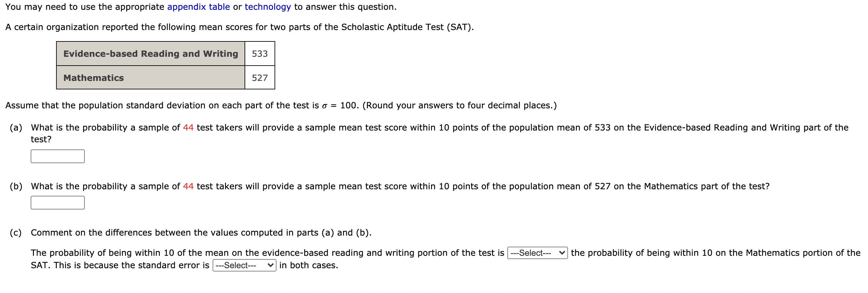Select the part (a) question label

point(17,128)
